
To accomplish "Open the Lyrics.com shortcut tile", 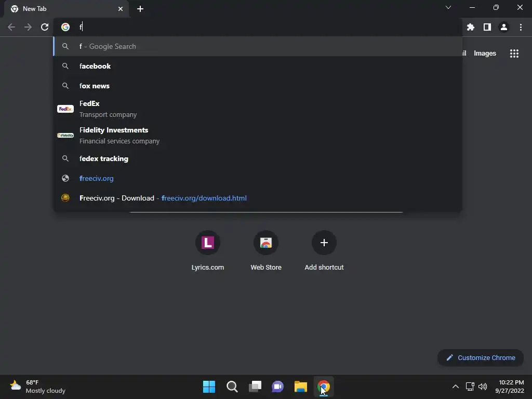I will [x=208, y=251].
